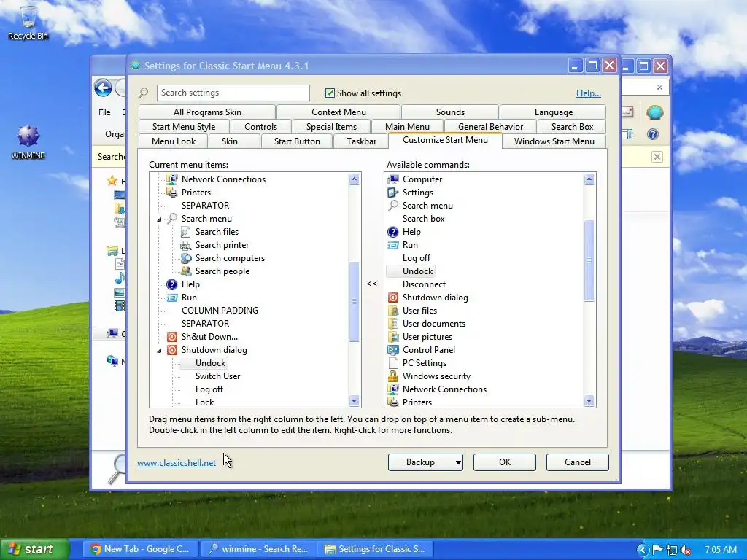Select the PC Settings icon
This screenshot has width=747, height=560.
393,363
